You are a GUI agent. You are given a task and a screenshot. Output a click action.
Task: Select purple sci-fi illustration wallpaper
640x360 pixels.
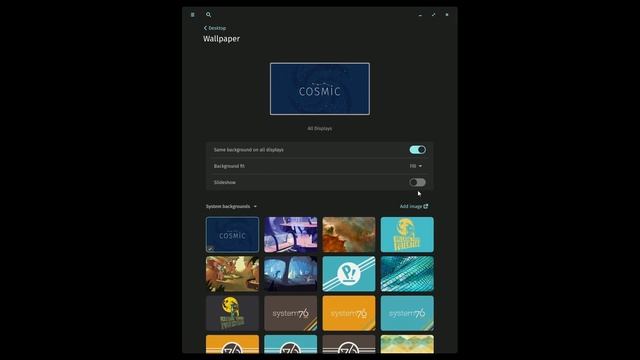click(x=291, y=235)
